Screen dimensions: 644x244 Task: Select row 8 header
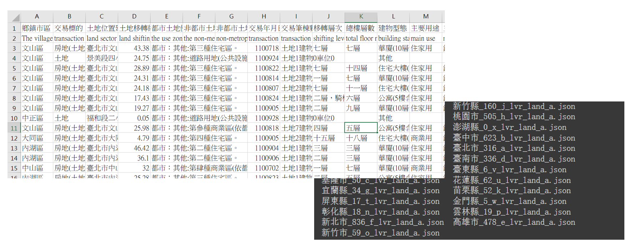[14, 98]
